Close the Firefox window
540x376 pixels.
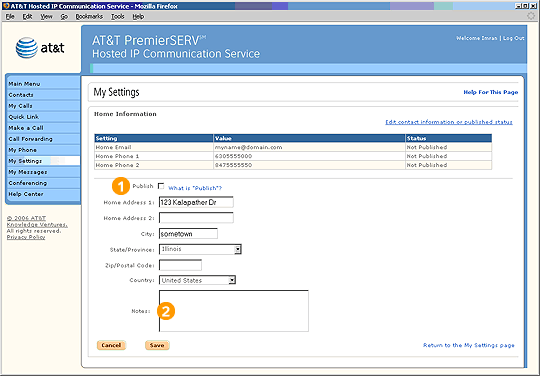coord(533,6)
